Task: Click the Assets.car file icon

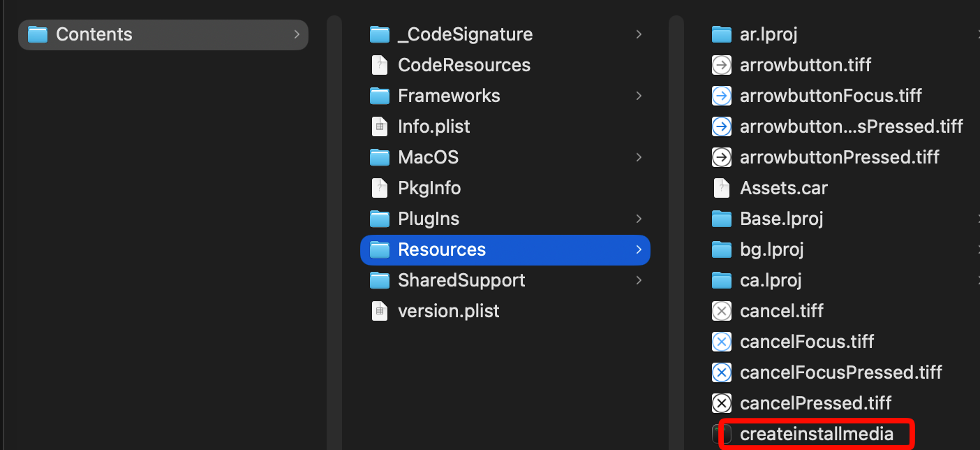Action: [x=721, y=188]
